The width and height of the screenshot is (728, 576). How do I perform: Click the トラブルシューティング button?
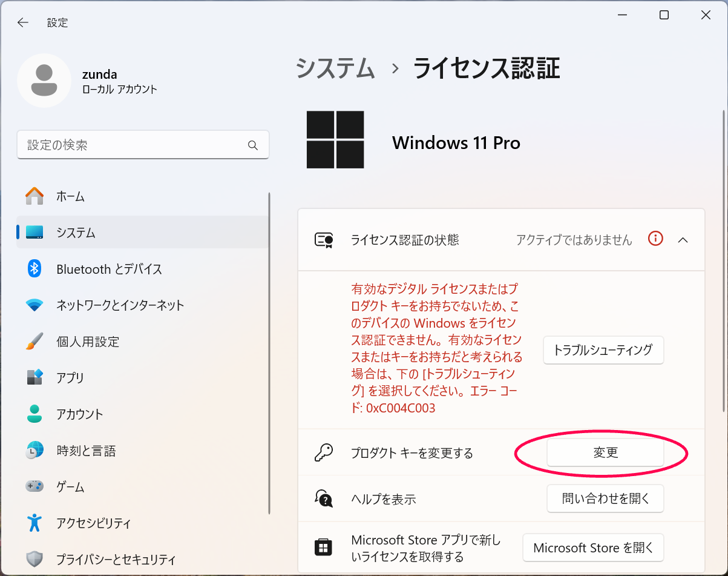[x=603, y=350]
